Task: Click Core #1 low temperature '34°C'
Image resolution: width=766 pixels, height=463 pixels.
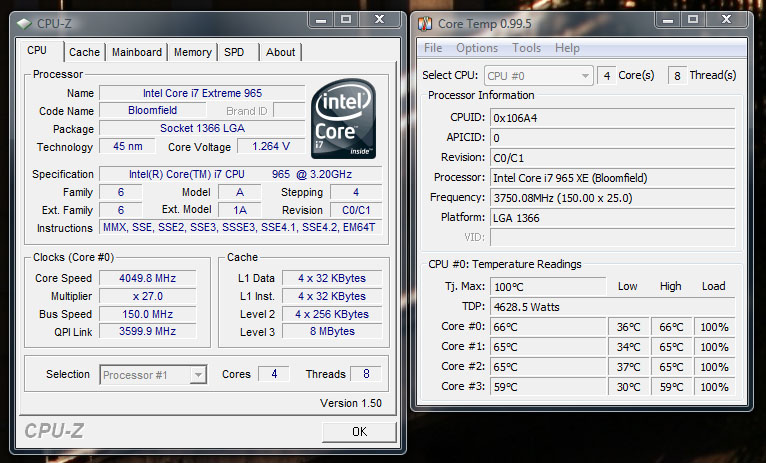Action: pos(628,347)
